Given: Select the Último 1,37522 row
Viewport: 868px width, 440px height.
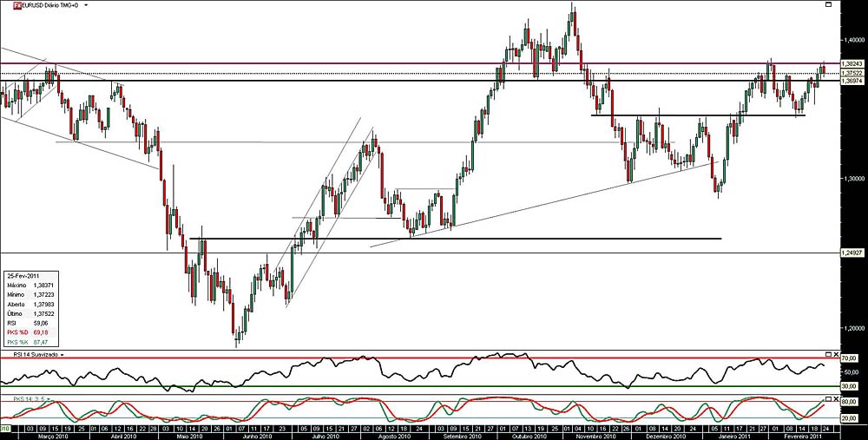Looking at the screenshot, I should pos(31,313).
